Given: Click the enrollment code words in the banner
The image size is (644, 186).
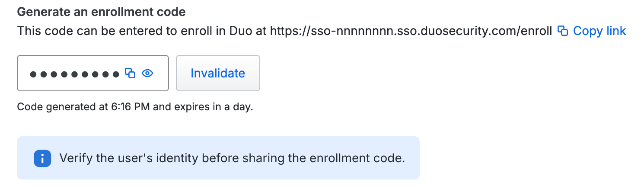Looking at the screenshot, I should coord(363,158).
